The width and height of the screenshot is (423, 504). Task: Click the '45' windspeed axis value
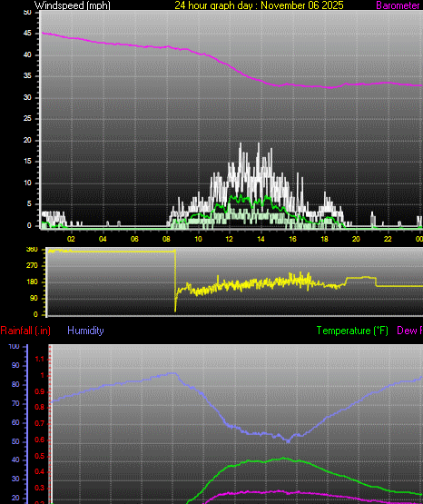(x=27, y=34)
